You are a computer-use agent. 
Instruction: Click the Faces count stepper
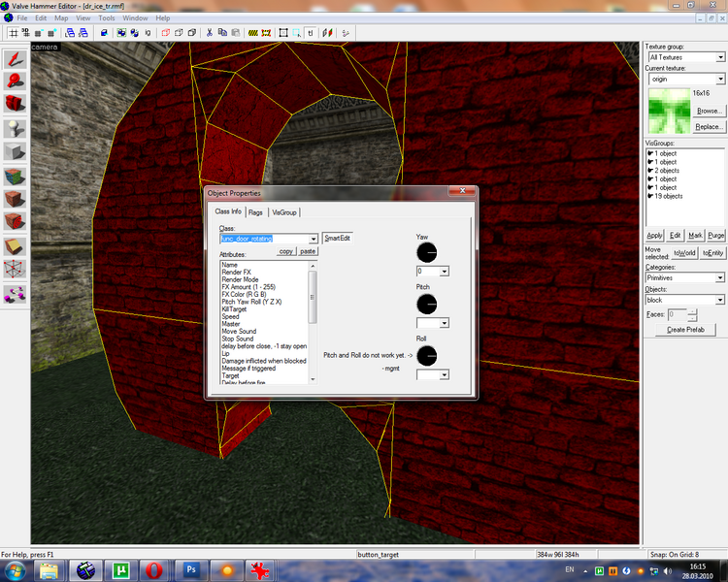coord(692,315)
